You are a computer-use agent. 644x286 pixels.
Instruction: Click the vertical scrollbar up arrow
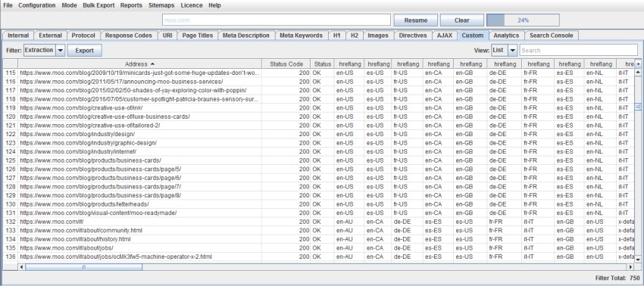coord(638,72)
